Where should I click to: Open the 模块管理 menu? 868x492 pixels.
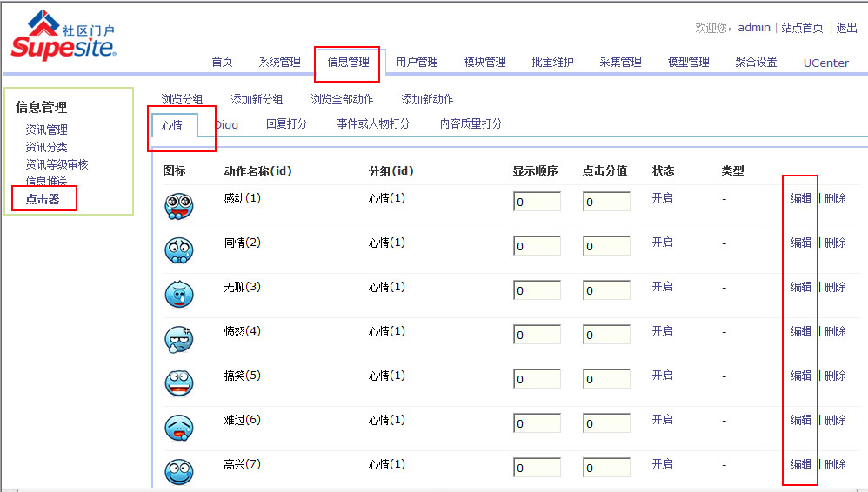tap(485, 62)
